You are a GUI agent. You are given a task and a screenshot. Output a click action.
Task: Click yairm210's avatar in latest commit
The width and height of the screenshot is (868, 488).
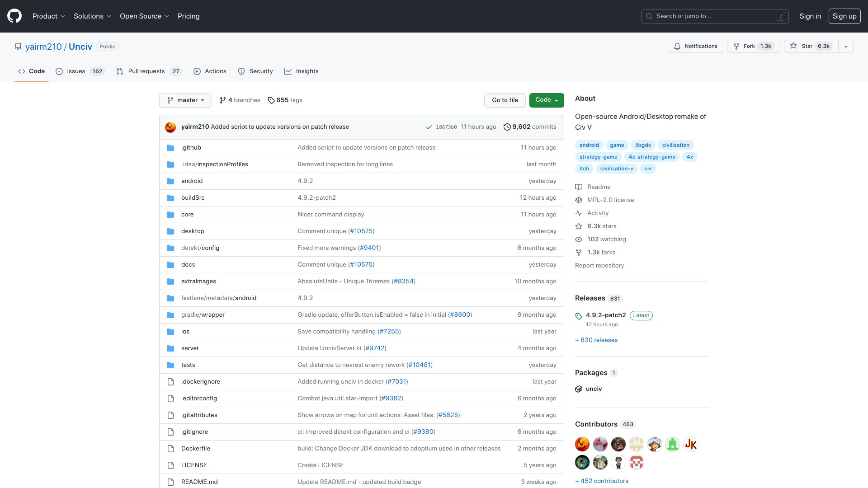170,127
